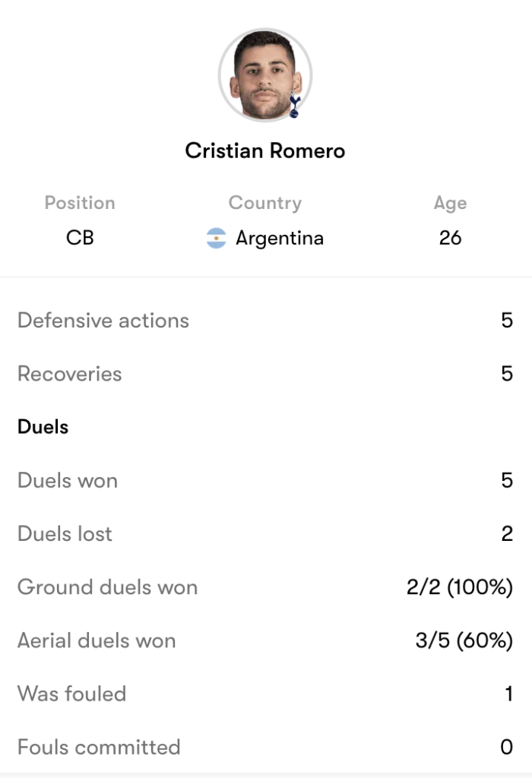Screen dimensions: 532x778
Task: Click Ground duels won 2/2 (100%) value
Action: pos(460,587)
